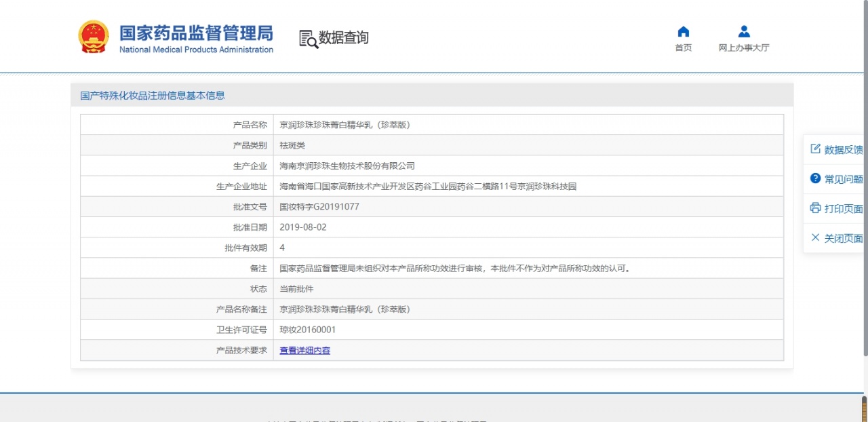Screen dimensions: 868x422
Task: Click the 国家药品监督管理局 title text
Action: click(x=196, y=33)
